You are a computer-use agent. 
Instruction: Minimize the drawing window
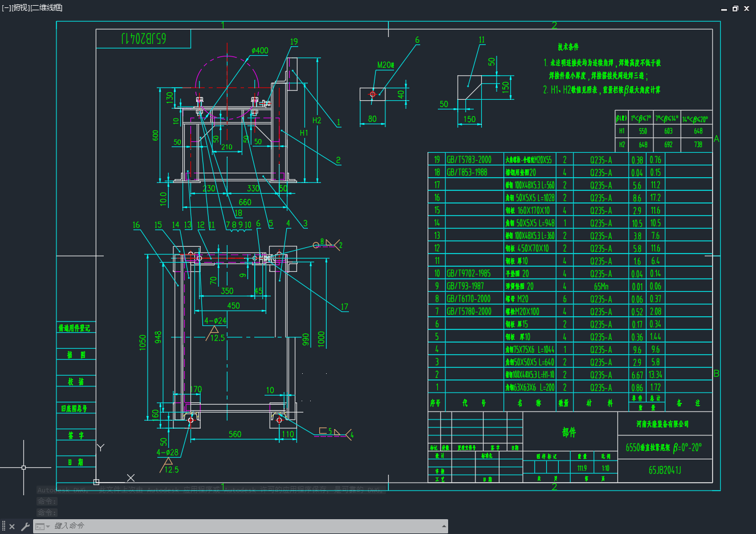pyautogui.click(x=724, y=9)
